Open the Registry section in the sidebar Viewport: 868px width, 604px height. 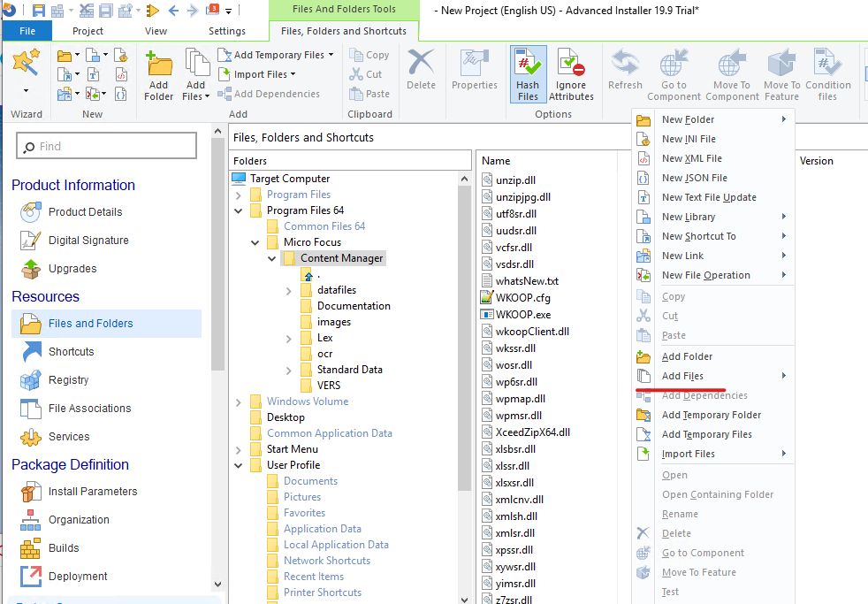(72, 379)
